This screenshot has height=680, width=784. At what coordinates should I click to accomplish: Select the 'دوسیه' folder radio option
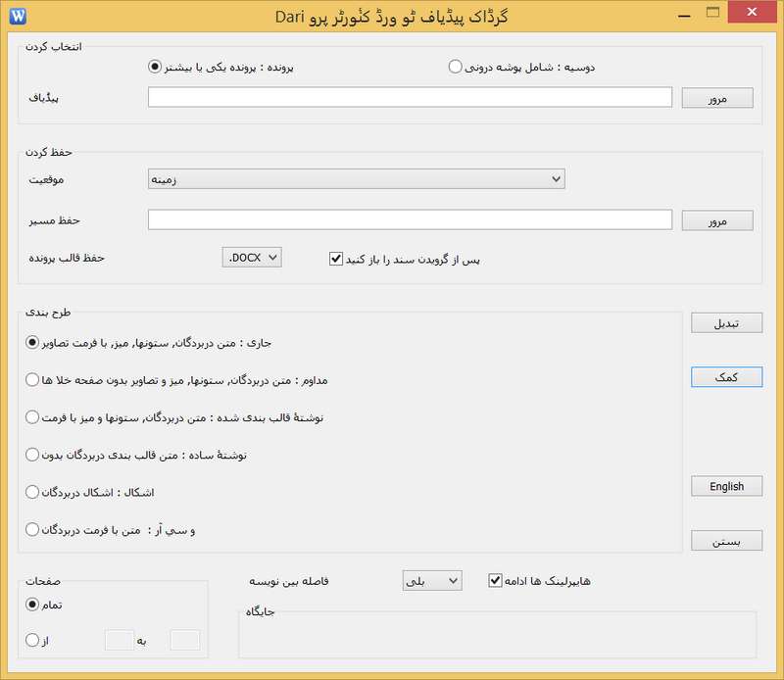click(455, 67)
